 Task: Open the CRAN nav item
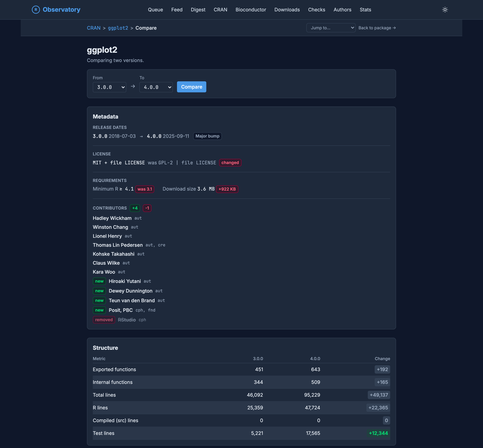[x=220, y=10]
